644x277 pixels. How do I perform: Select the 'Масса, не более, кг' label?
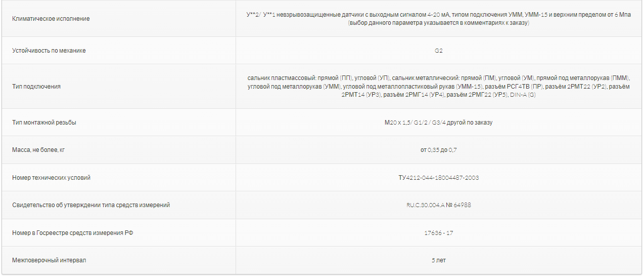click(38, 150)
